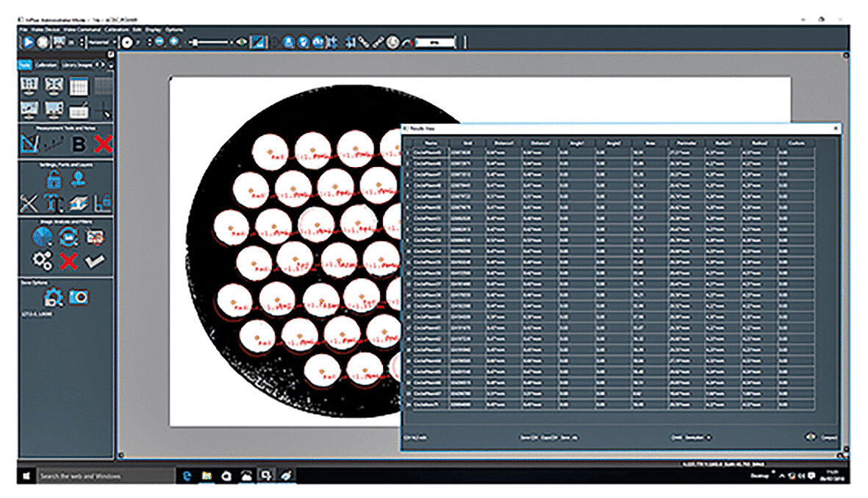Open the Video Device menu
The height and width of the screenshot is (498, 868).
click(x=45, y=29)
